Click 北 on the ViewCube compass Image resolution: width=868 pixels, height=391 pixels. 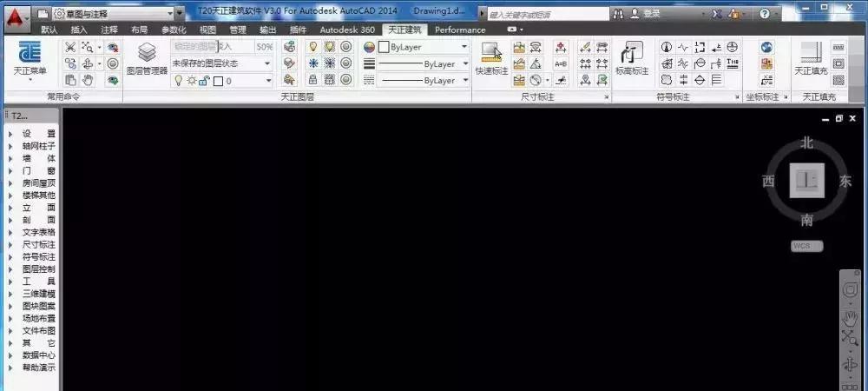806,143
